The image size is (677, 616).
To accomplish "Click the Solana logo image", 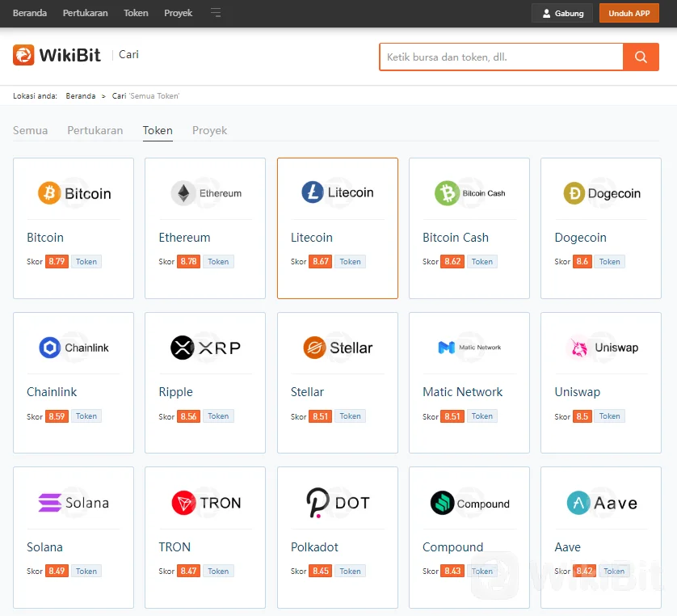I will [74, 503].
